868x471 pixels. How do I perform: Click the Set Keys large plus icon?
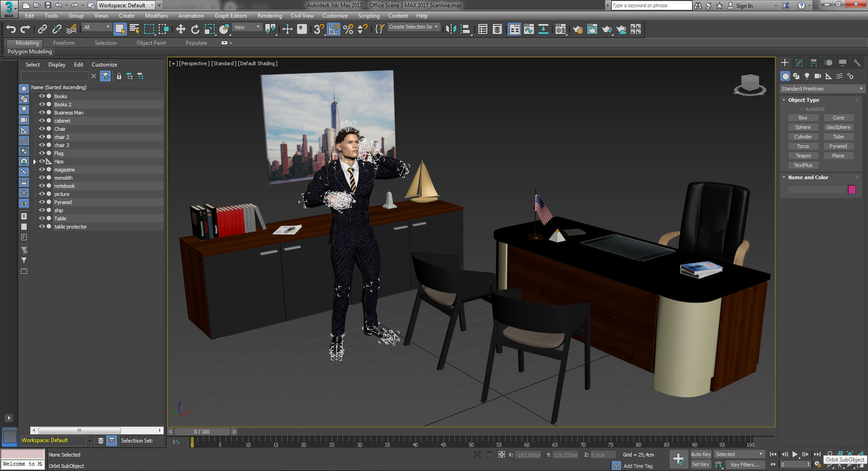click(679, 459)
